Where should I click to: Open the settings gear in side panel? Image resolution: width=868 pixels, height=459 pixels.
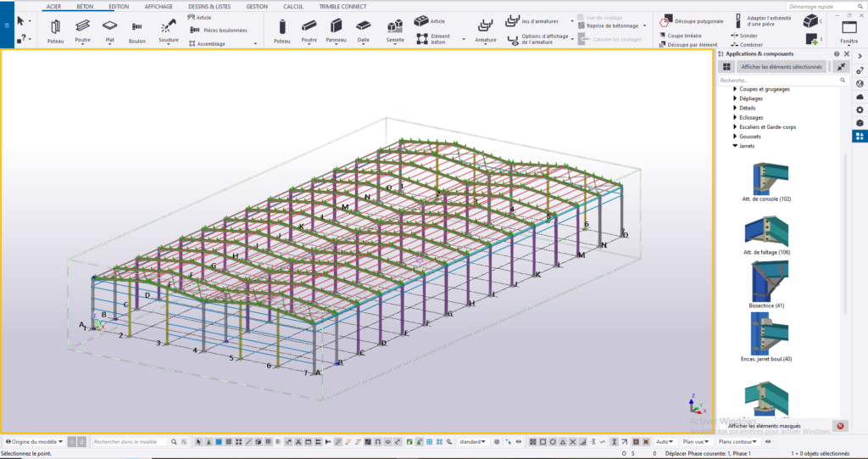860,109
